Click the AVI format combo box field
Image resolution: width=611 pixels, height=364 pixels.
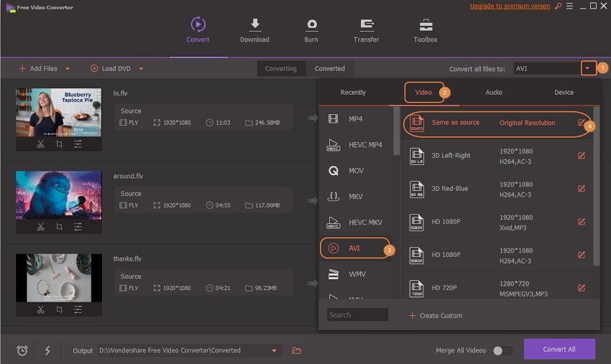pyautogui.click(x=547, y=68)
